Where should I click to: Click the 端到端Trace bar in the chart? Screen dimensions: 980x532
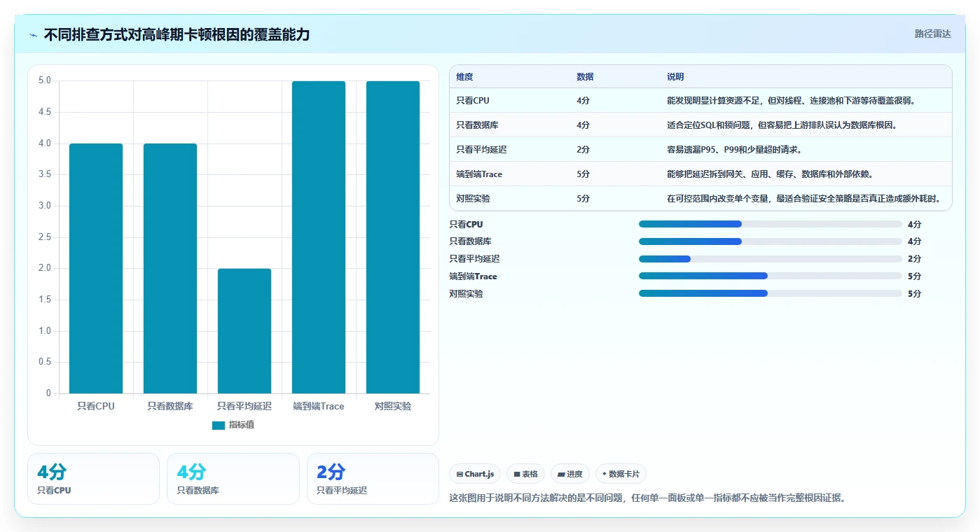(319, 237)
